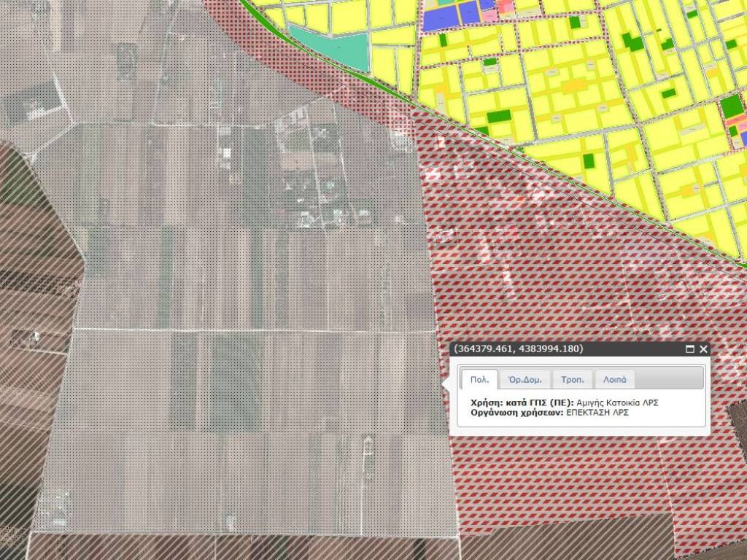This screenshot has width=747, height=560.
Task: Click the coordinates title bar text
Action: (519, 349)
